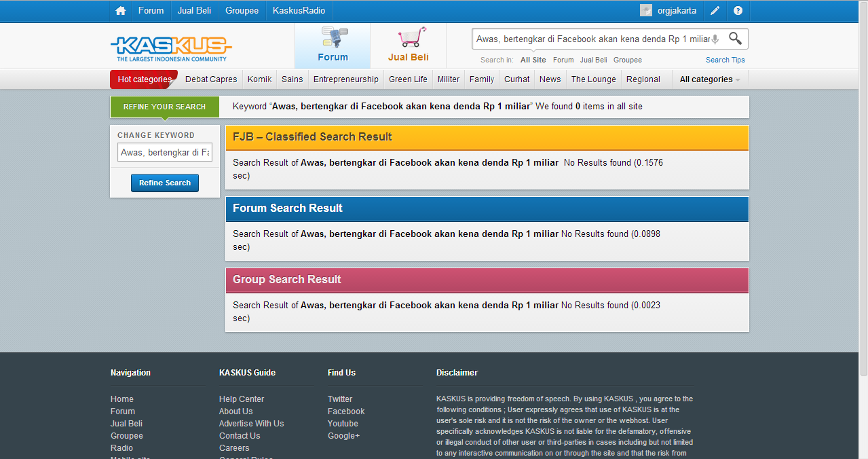Click the microphone voice search icon

pos(715,39)
